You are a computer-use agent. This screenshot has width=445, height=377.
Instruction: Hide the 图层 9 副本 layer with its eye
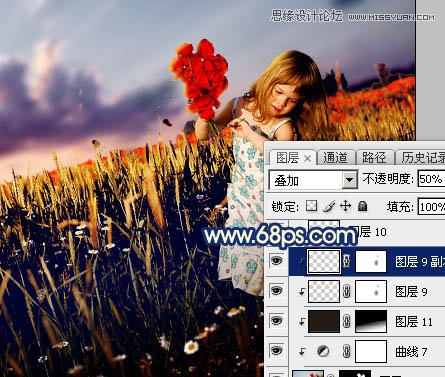pyautogui.click(x=277, y=261)
